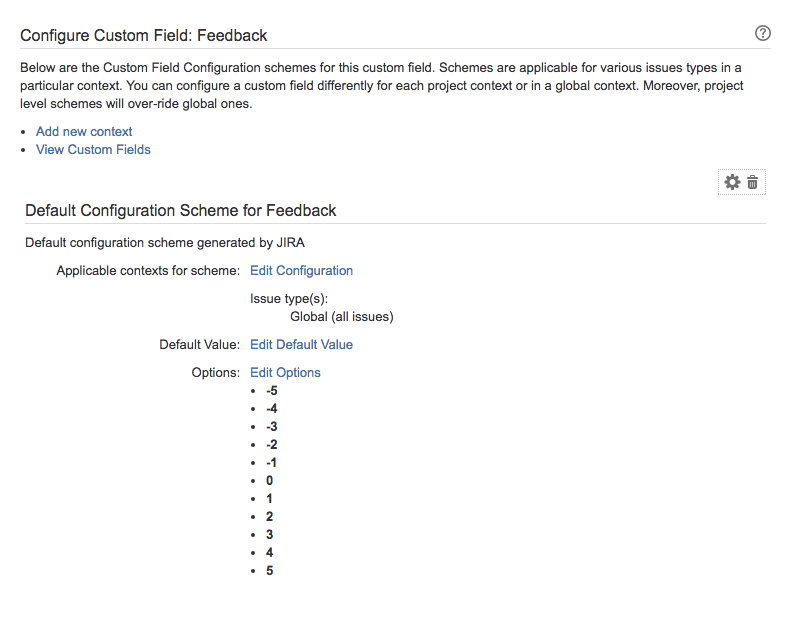The width and height of the screenshot is (789, 630).
Task: Select option 4 in the options list
Action: 270,552
